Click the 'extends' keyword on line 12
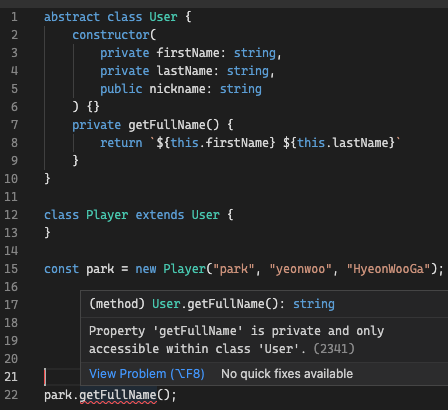Image resolution: width=448 pixels, height=410 pixels. click(x=160, y=215)
